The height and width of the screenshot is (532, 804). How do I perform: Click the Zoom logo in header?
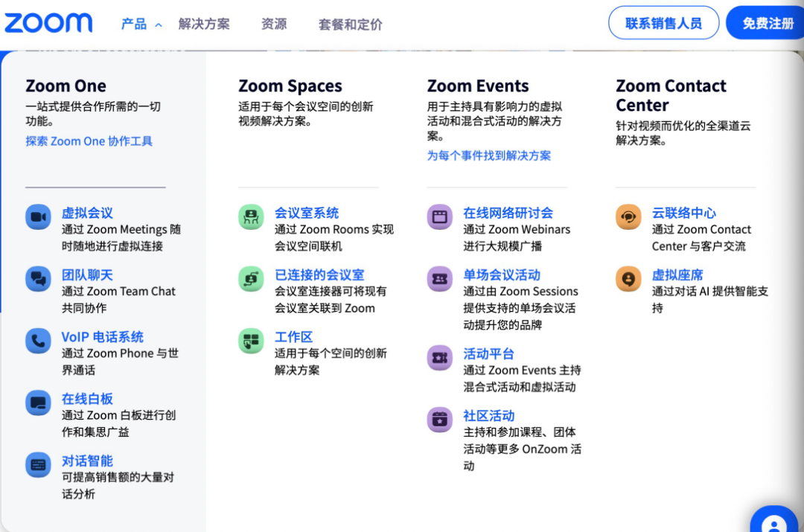[48, 23]
